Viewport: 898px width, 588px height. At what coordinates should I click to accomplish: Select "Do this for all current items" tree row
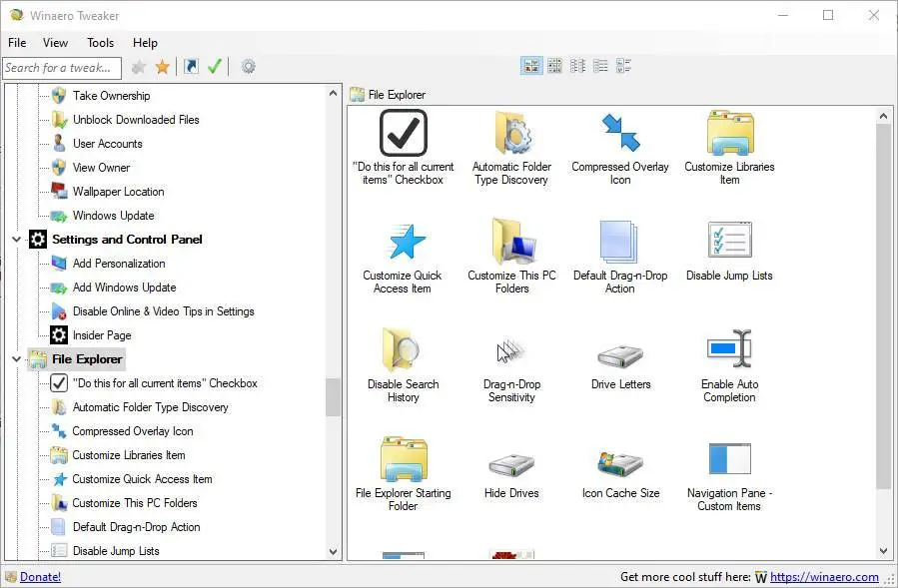[165, 383]
